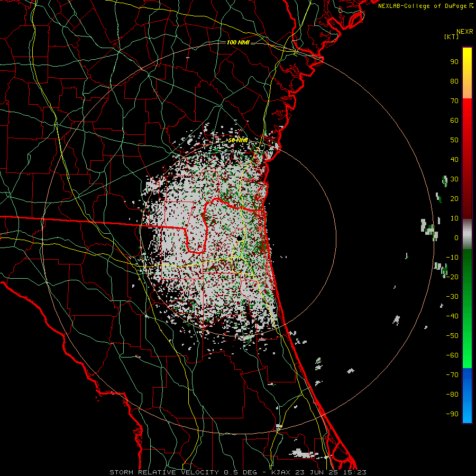The width and height of the screenshot is (476, 476).
Task: Select the 70 value on the velocity scale
Action: coord(454,101)
